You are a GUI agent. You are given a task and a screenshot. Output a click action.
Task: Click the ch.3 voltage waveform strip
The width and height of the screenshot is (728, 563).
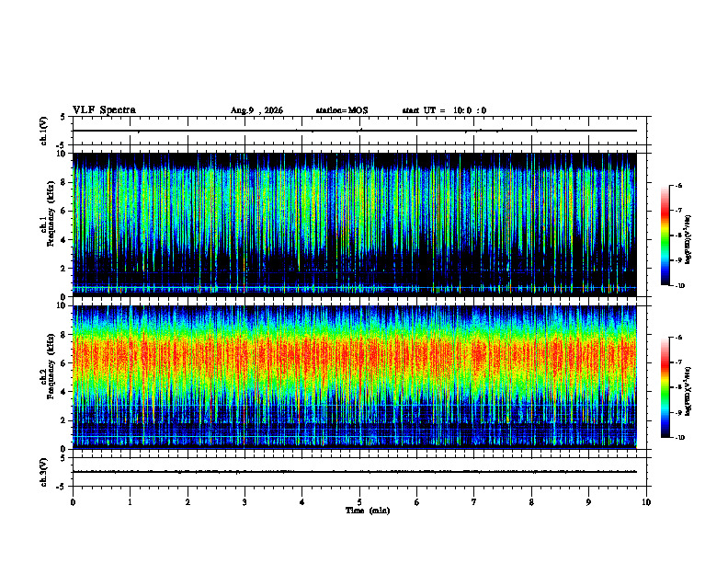[359, 472]
